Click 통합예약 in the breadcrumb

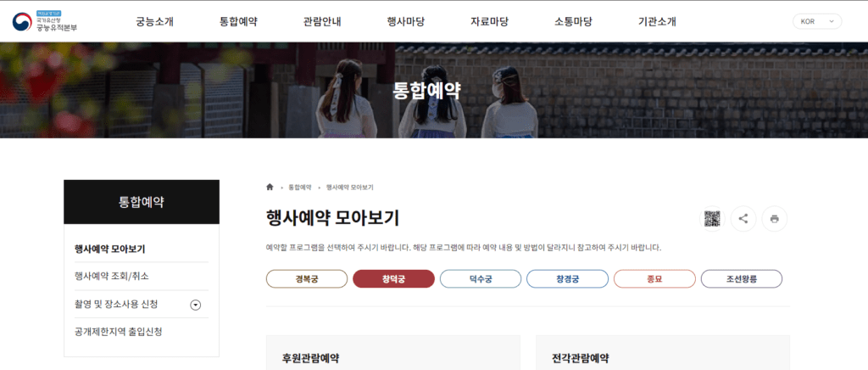coord(299,188)
